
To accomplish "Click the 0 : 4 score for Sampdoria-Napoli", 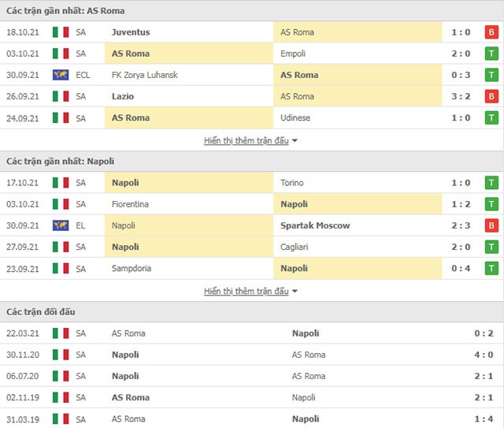I will pos(461,268).
